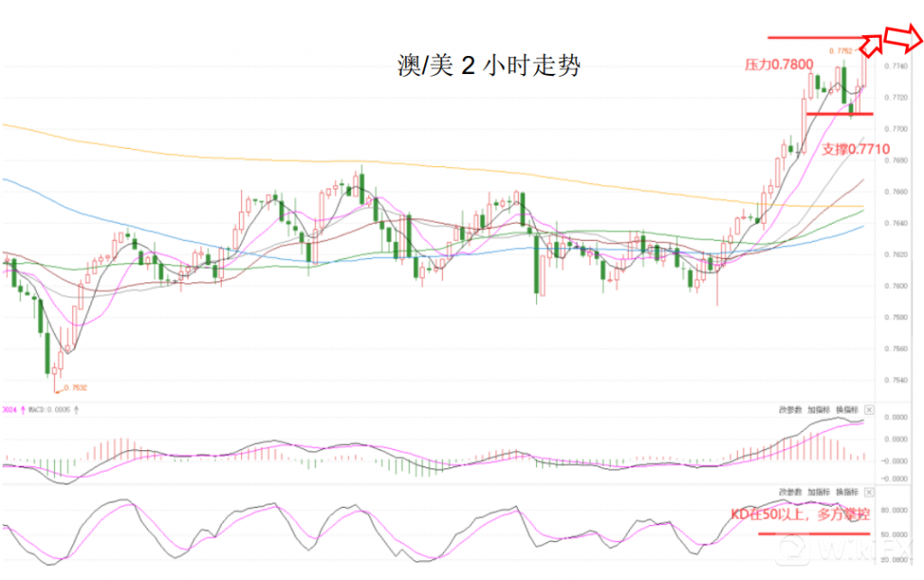Click 换指标 in the MACD panel
This screenshot has width=924, height=580.
pos(846,410)
